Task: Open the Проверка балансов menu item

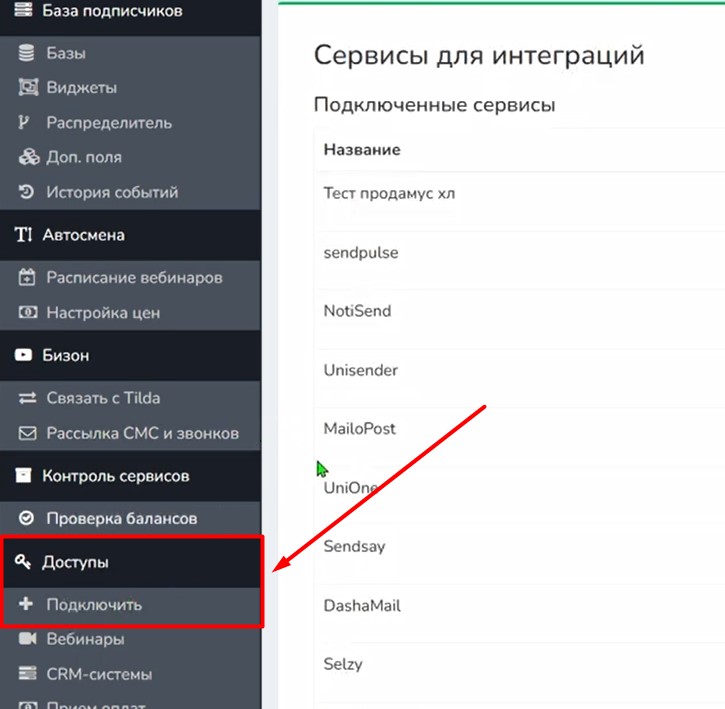Action: [x=121, y=519]
